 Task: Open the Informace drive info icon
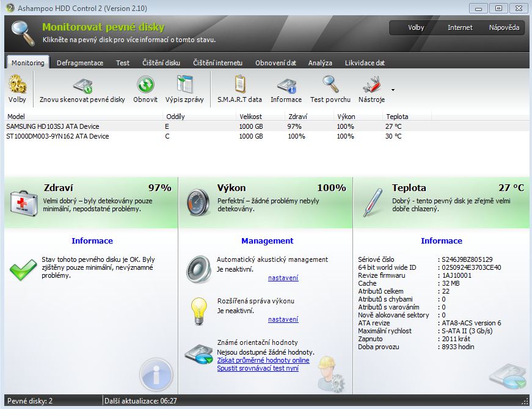pyautogui.click(x=286, y=86)
